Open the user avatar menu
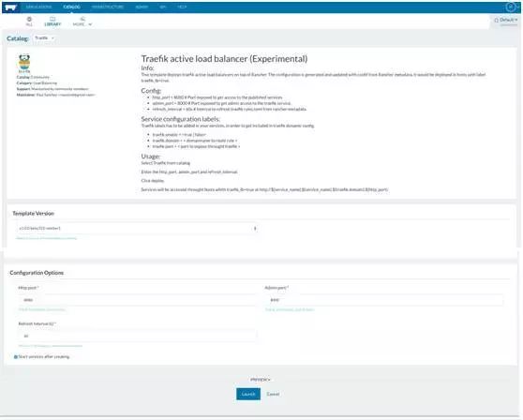This screenshot has width=523, height=420. tap(511, 7)
